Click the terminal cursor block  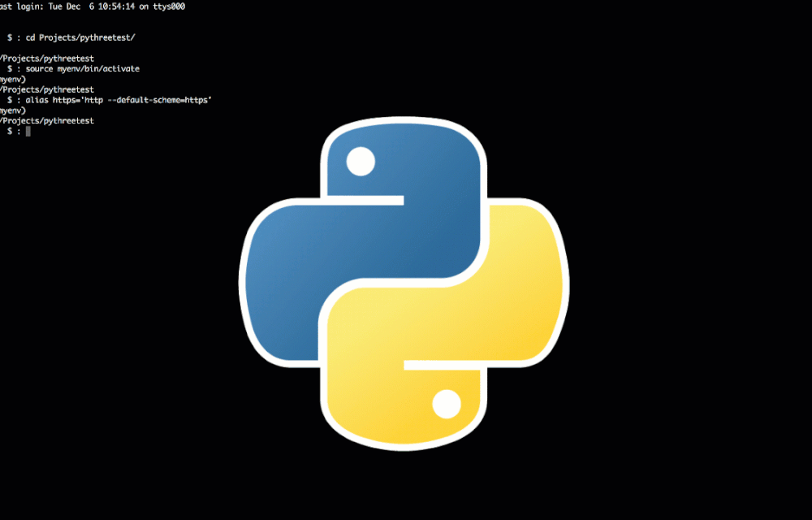point(28,131)
